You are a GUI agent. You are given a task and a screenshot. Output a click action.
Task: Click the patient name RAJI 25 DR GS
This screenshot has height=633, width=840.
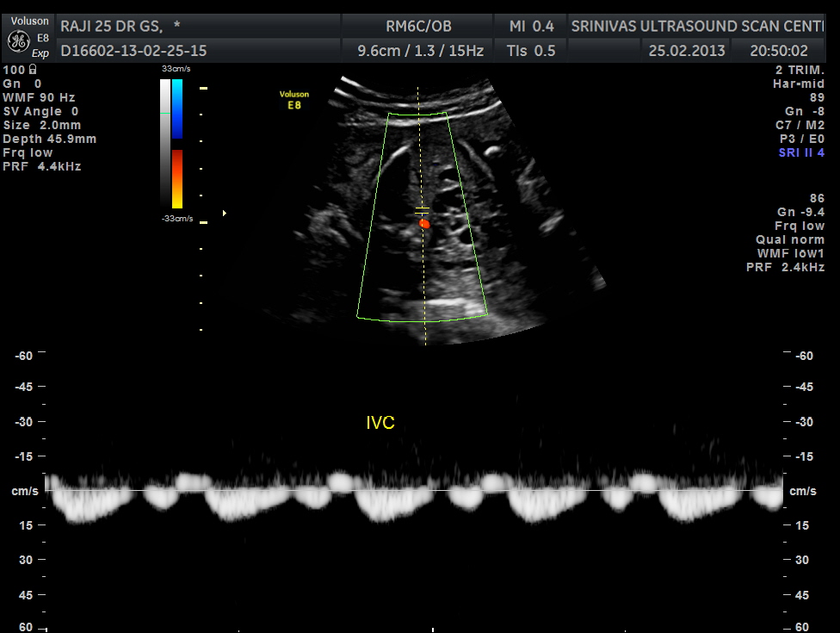(113, 26)
